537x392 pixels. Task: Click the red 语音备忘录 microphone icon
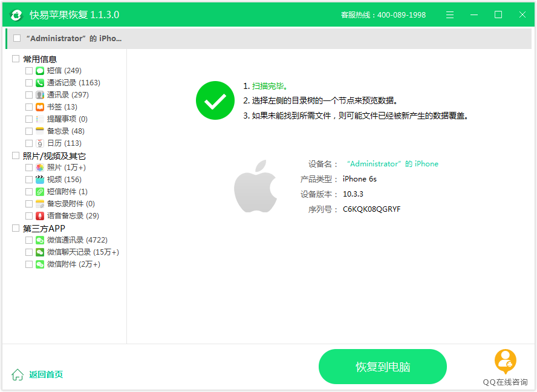pos(40,216)
